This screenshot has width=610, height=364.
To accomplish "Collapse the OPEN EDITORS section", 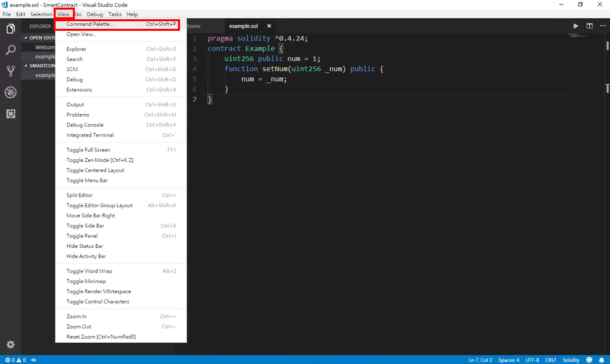I will pyautogui.click(x=26, y=37).
